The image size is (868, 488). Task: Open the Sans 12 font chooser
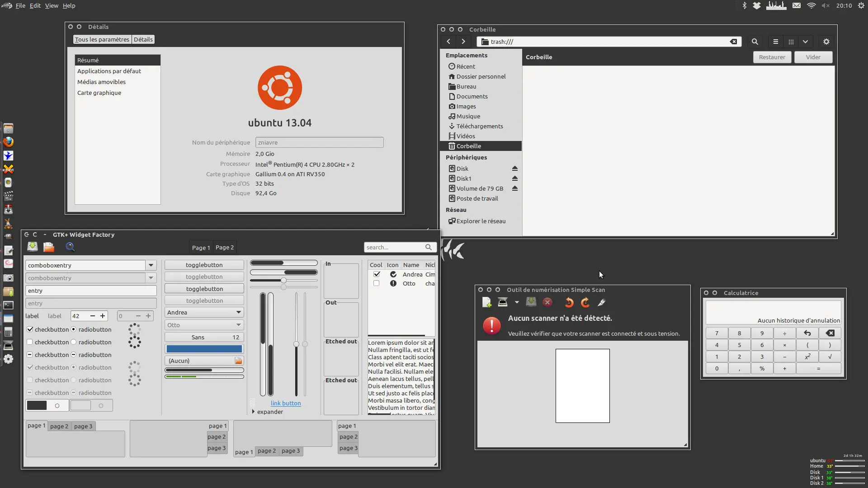(204, 337)
